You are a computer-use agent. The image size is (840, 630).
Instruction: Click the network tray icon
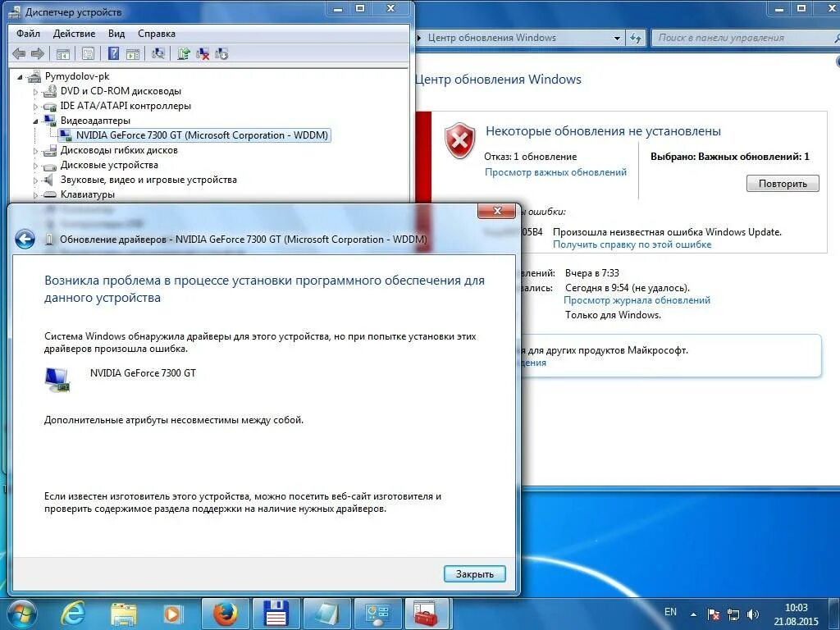(733, 614)
